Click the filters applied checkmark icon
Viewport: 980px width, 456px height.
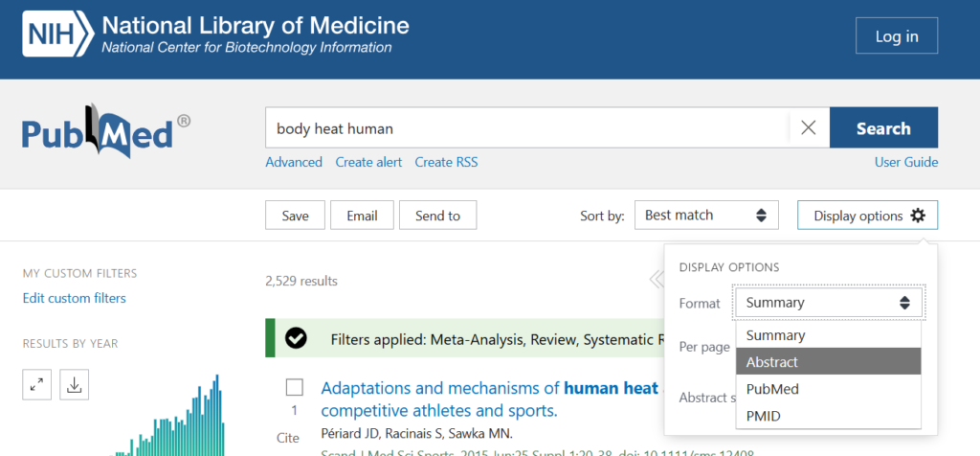[296, 338]
